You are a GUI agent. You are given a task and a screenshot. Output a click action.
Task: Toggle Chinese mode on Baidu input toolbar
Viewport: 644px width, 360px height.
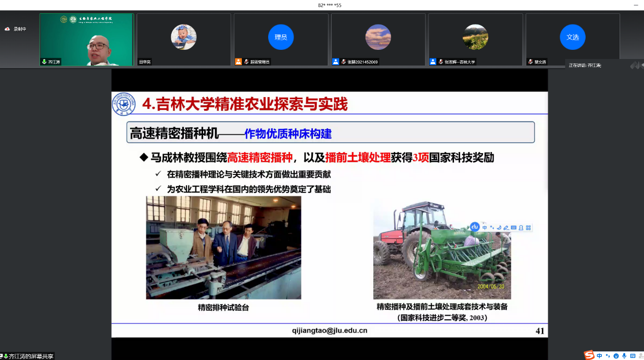[x=485, y=228]
